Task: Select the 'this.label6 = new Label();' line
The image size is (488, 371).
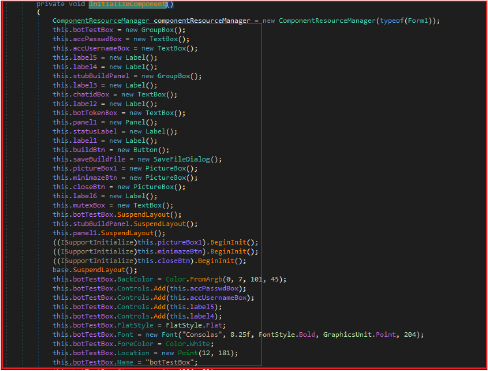Action: point(105,196)
